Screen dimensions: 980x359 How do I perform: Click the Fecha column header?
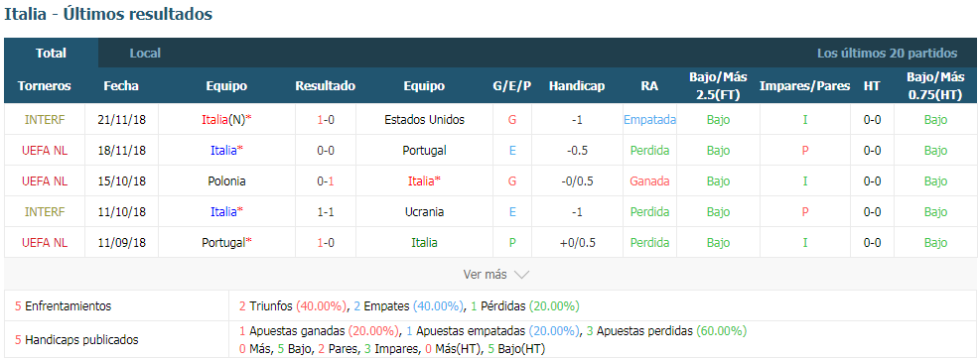121,86
